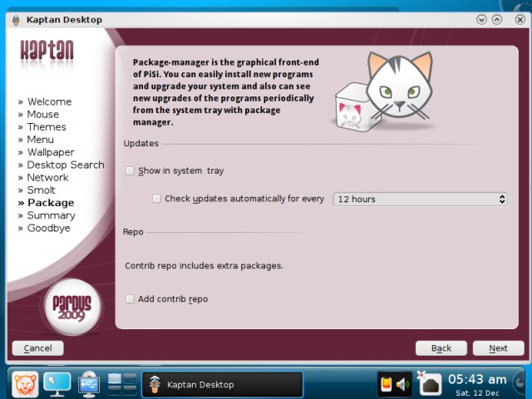The width and height of the screenshot is (532, 399).
Task: Click the Show Desktop taskbar icon
Action: [x=57, y=384]
